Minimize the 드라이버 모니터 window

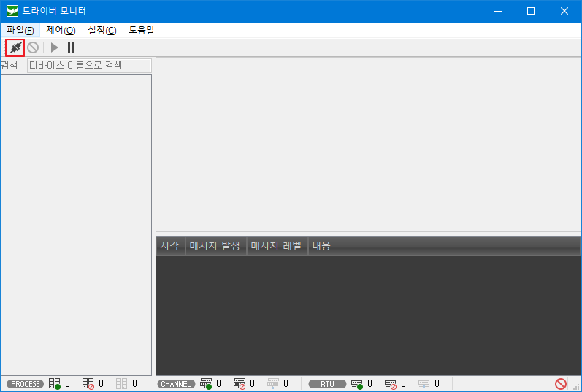click(498, 11)
